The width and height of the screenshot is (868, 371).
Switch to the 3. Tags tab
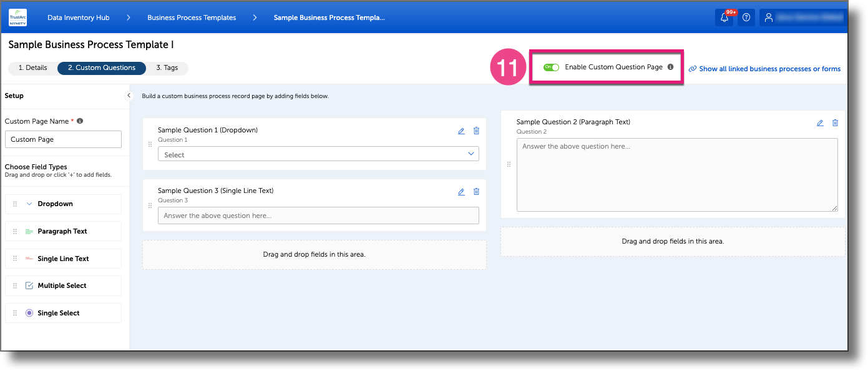tap(167, 68)
